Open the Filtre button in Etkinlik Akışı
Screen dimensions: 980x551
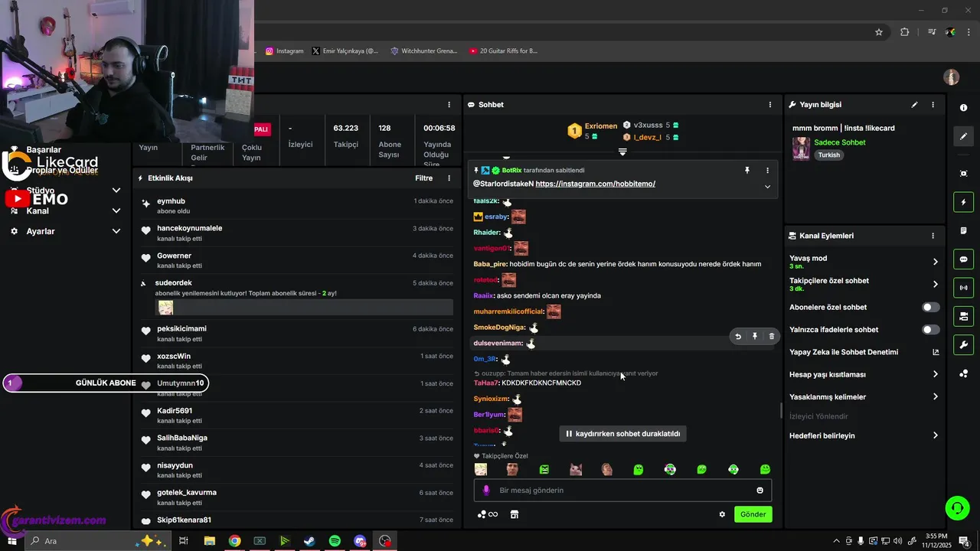point(424,178)
